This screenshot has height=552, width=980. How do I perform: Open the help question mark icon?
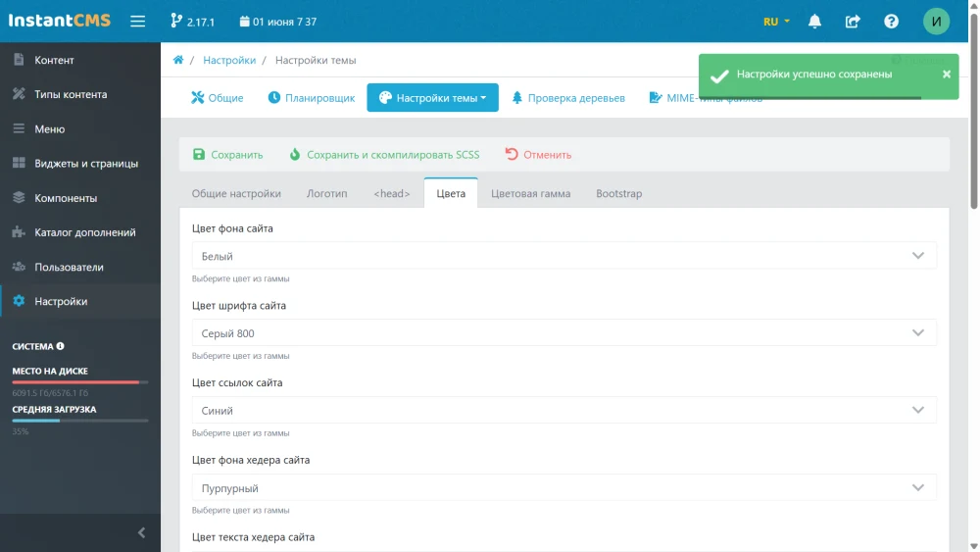tap(891, 22)
